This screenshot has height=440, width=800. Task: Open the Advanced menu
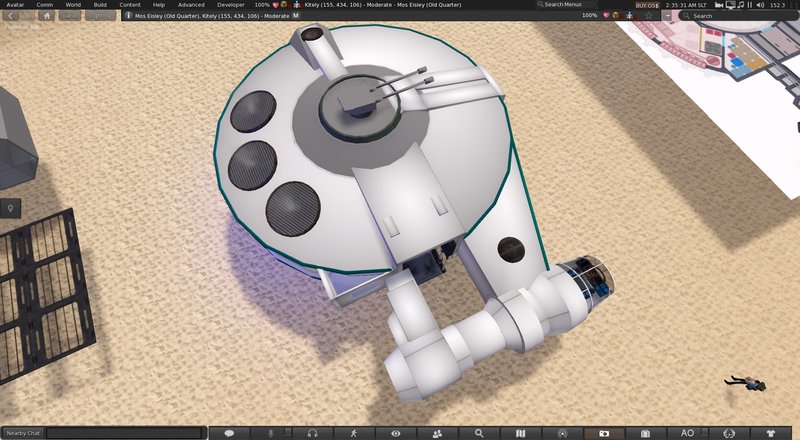[x=191, y=5]
